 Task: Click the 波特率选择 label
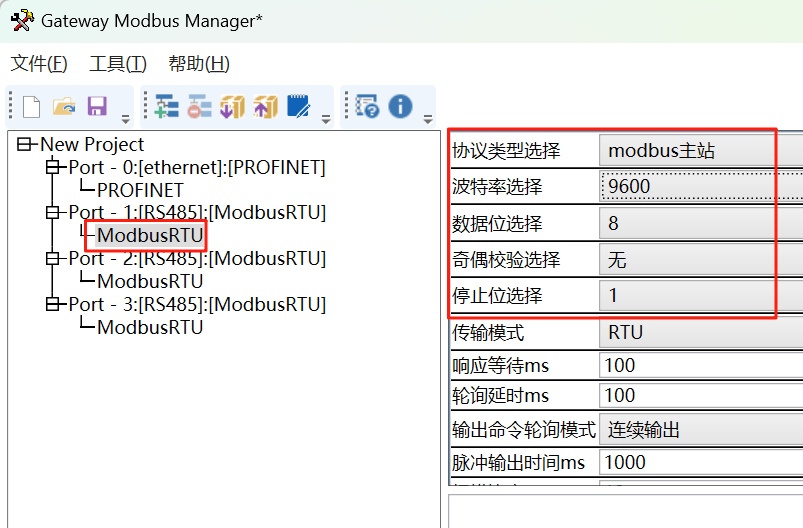[x=497, y=186]
